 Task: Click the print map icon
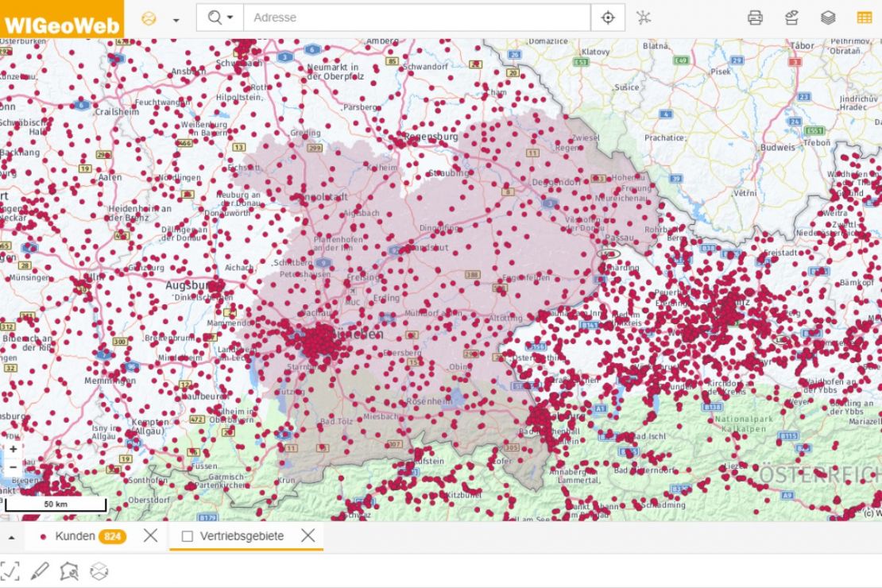755,17
